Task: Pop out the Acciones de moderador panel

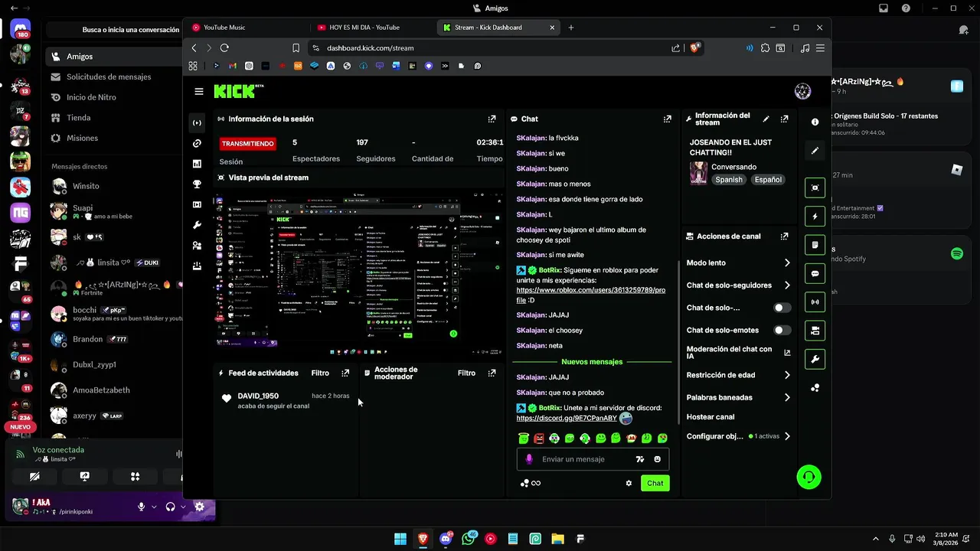Action: (492, 373)
